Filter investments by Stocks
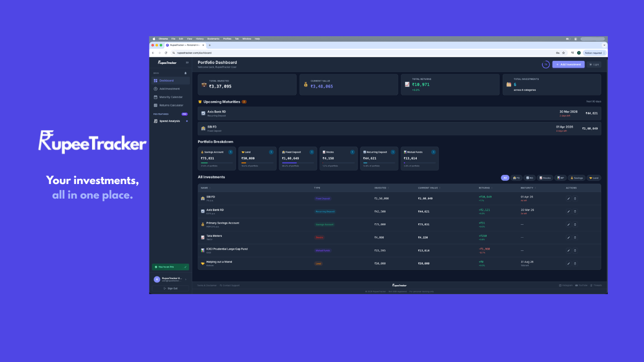 (x=545, y=177)
